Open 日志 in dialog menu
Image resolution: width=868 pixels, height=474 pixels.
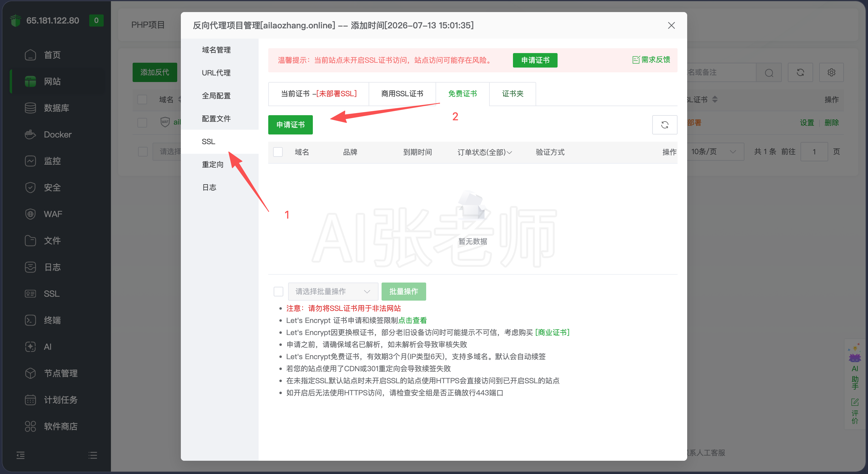tap(209, 188)
